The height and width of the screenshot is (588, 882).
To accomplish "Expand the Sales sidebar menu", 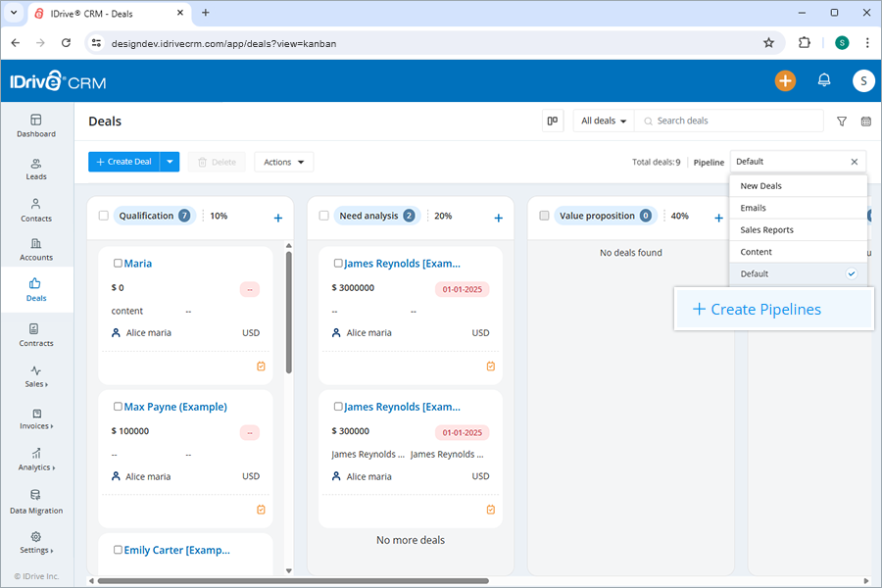I will click(35, 379).
